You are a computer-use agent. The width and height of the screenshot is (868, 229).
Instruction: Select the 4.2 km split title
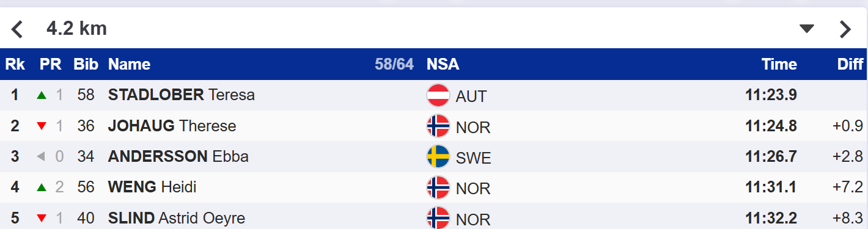click(x=76, y=29)
